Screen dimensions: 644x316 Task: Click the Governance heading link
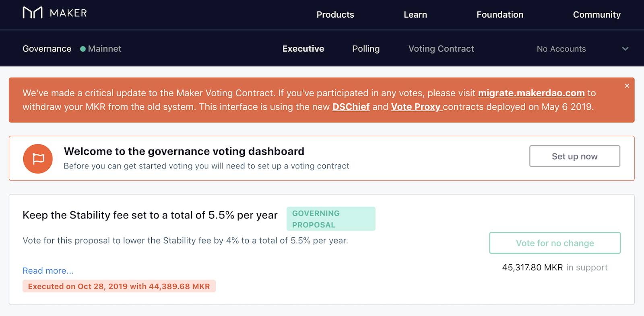47,49
